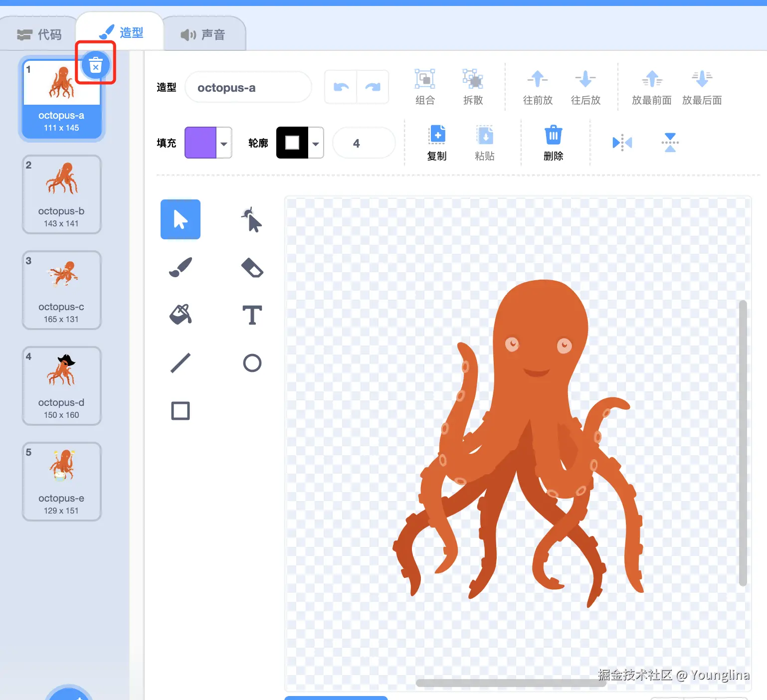Send selection to back with 放最后面
Image resolution: width=767 pixels, height=700 pixels.
coord(702,87)
